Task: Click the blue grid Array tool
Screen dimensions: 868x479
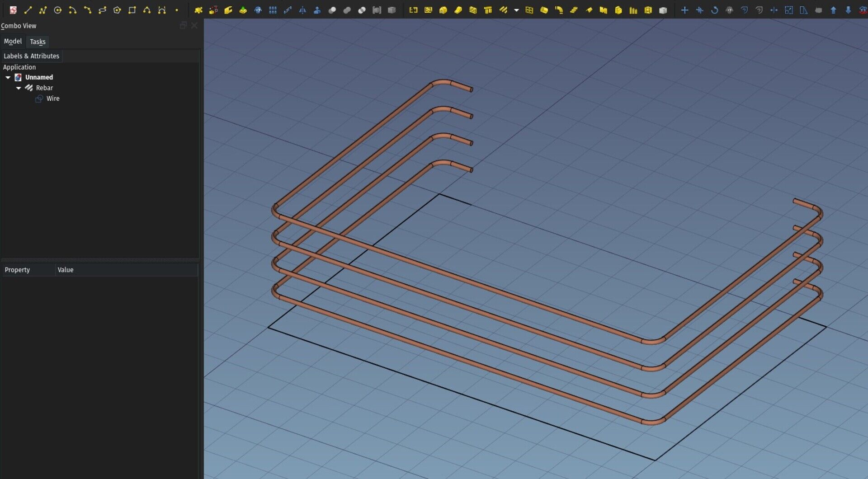Action: (273, 10)
